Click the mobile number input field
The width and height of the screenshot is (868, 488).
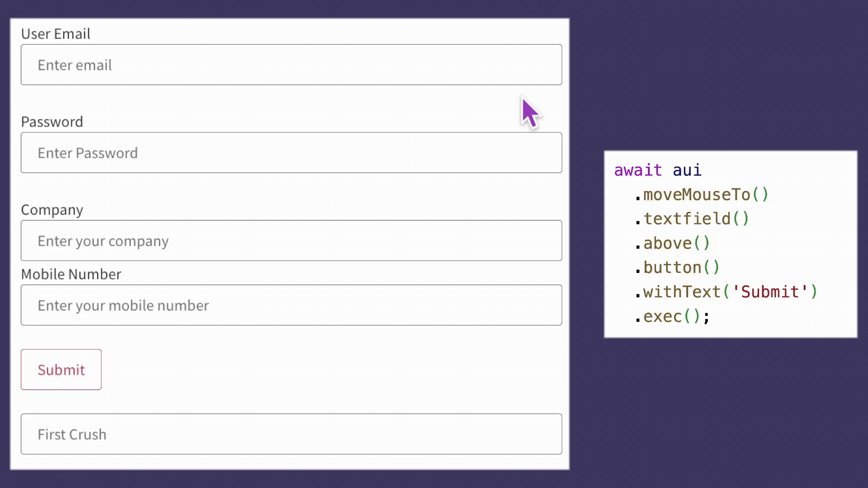coord(291,305)
